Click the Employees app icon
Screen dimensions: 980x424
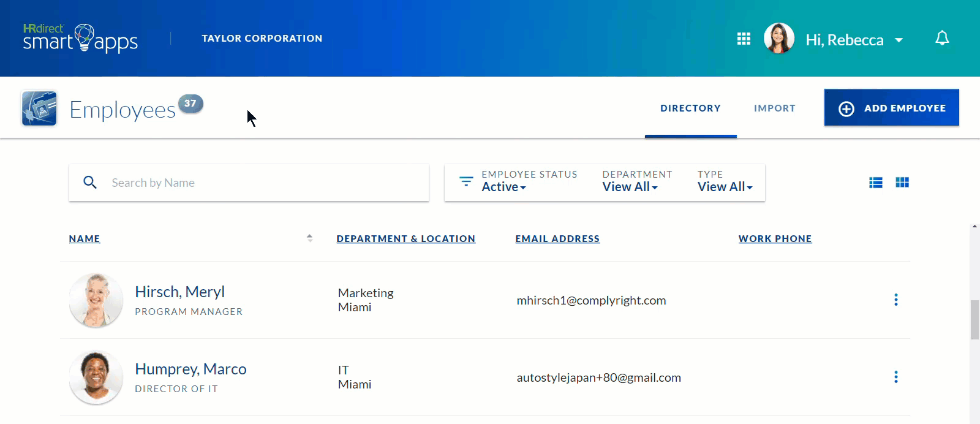39,108
